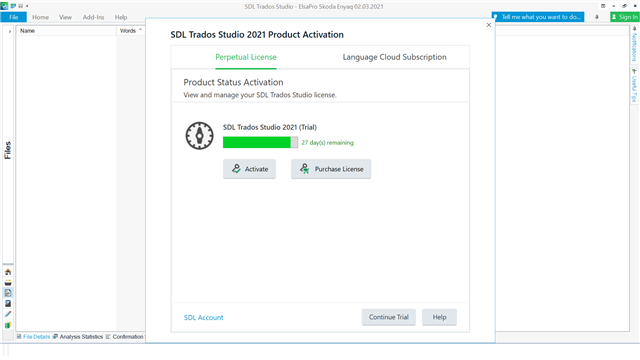Open the Useful Tips side panel tab
The height and width of the screenshot is (360, 640).
[x=634, y=86]
